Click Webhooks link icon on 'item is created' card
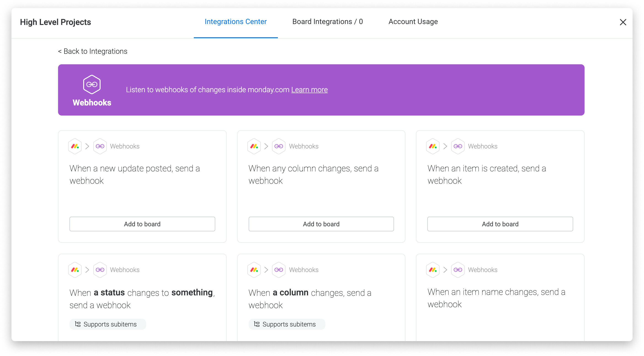 458,146
